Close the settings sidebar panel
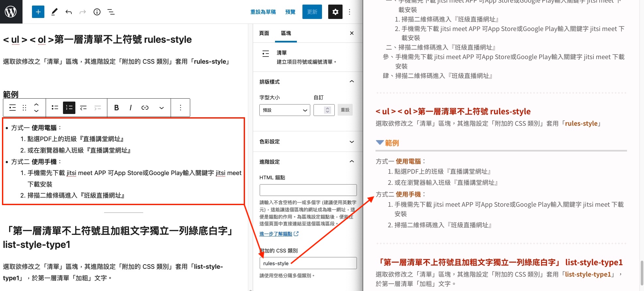This screenshot has height=291, width=644. pyautogui.click(x=352, y=33)
